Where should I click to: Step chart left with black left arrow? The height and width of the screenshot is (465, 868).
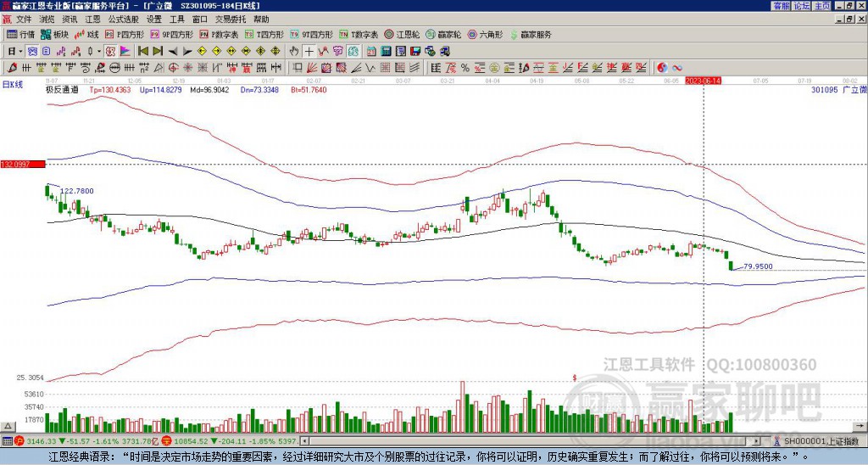point(173,52)
